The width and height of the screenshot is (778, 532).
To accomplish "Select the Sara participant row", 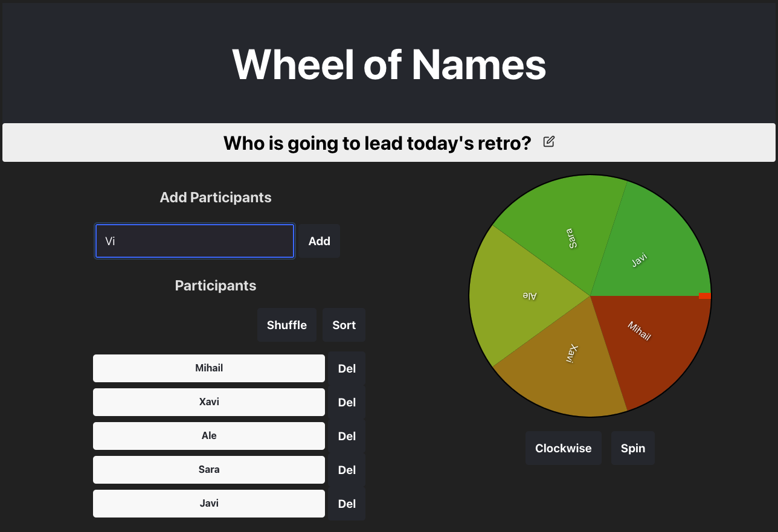I will (209, 470).
